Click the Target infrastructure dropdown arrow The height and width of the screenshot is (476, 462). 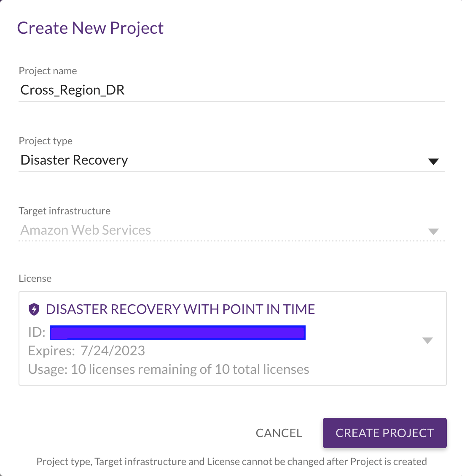(434, 231)
